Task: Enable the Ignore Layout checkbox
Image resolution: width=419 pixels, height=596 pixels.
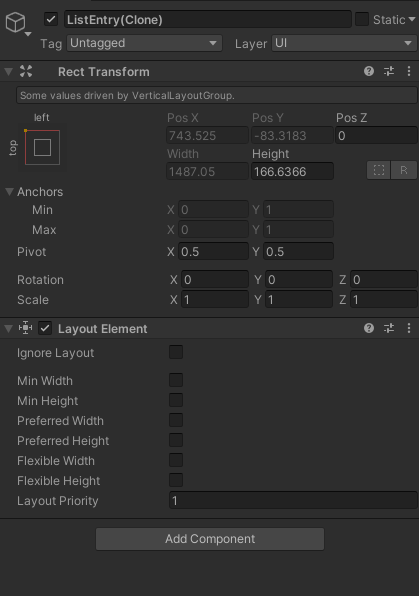Action: pos(176,352)
